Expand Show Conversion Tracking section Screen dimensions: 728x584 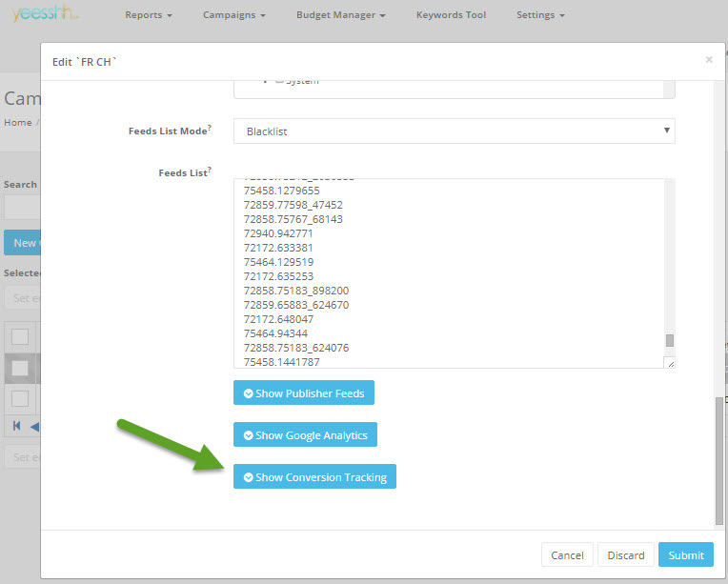(x=314, y=476)
